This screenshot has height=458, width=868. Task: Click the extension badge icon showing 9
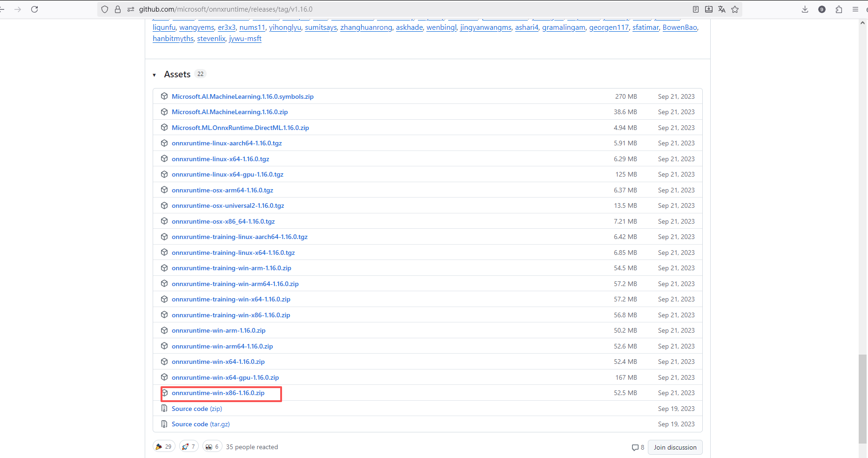(x=822, y=9)
